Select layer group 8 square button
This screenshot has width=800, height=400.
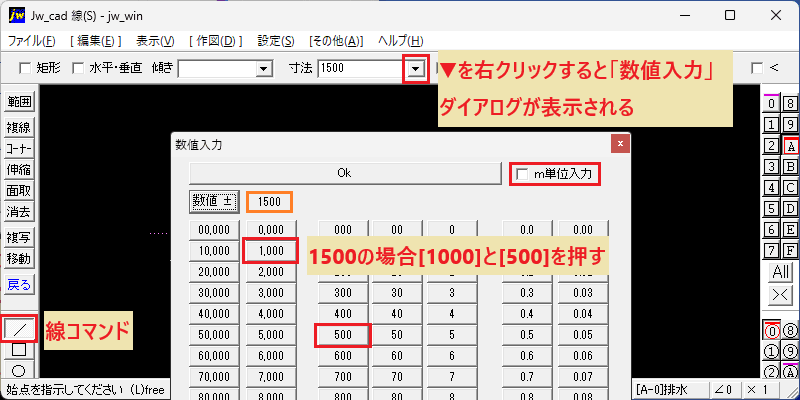[791, 104]
